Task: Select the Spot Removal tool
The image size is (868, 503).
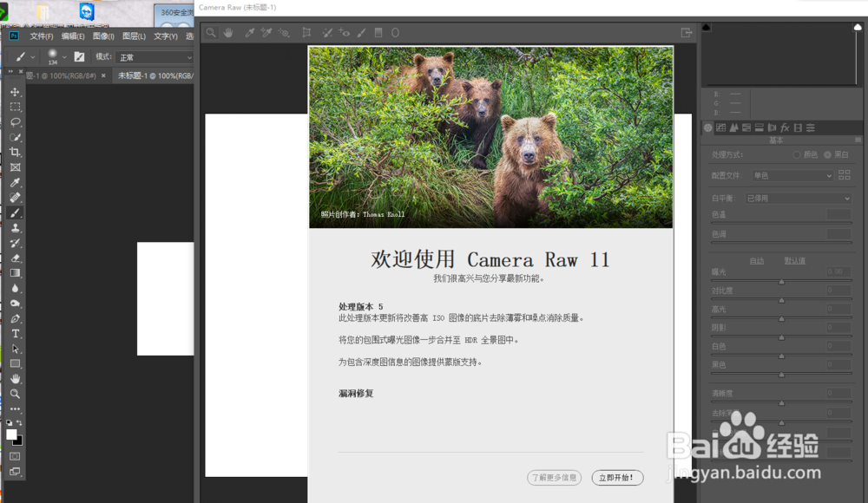Action: click(327, 32)
